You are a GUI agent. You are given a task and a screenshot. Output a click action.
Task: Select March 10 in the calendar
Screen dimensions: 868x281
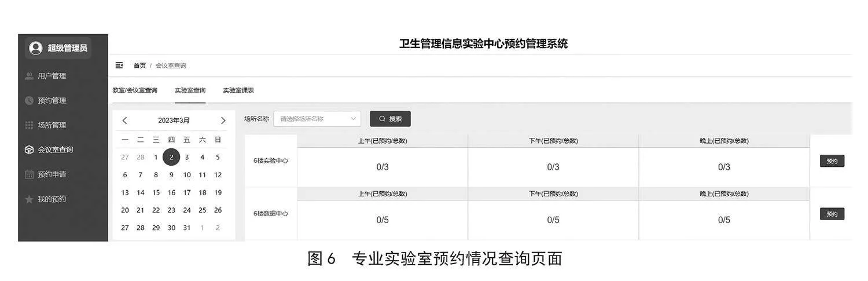(187, 175)
